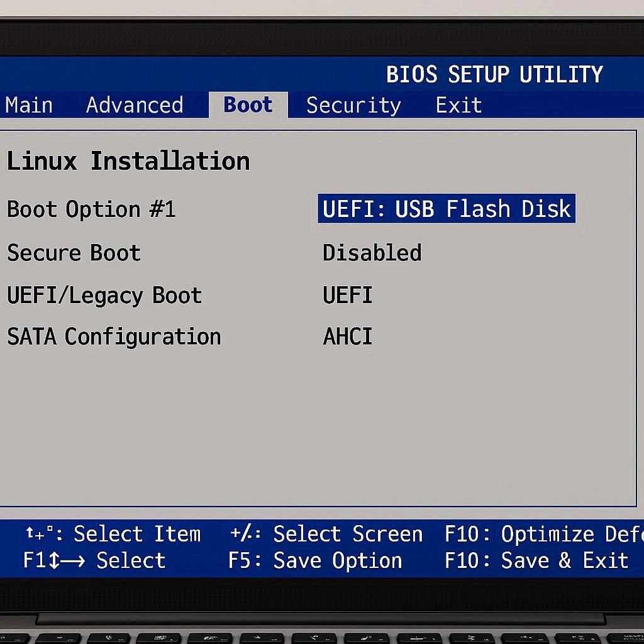This screenshot has height=644, width=644.
Task: Click the Linux Installation heading
Action: tap(128, 161)
